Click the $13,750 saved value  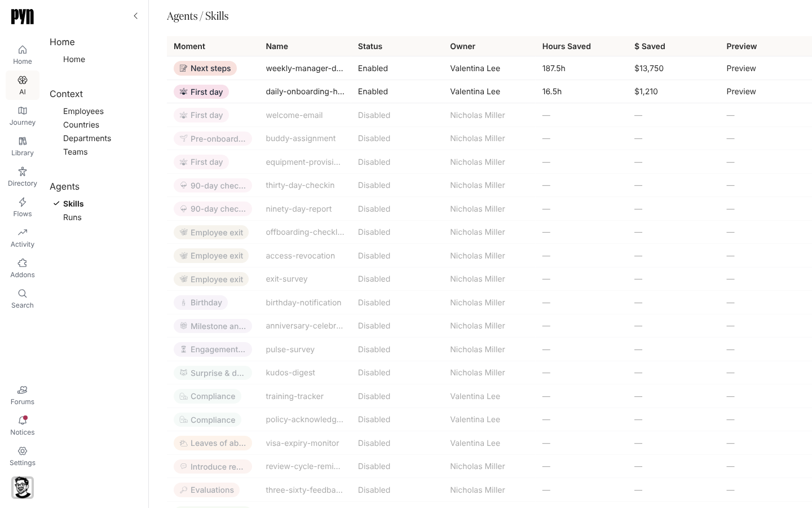649,68
